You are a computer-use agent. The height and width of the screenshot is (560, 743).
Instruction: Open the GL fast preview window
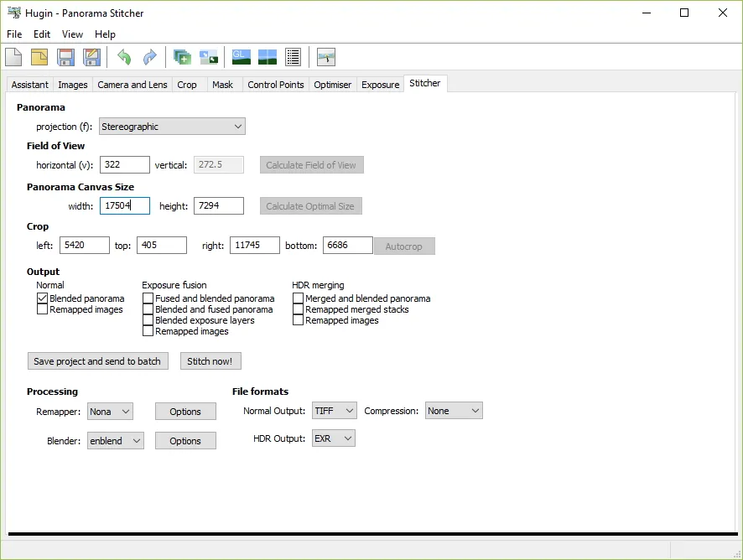242,57
